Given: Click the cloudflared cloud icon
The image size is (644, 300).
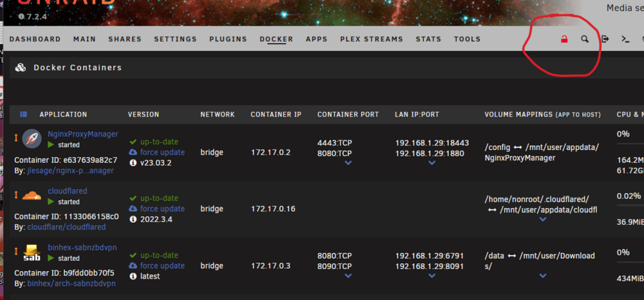Looking at the screenshot, I should click(x=32, y=195).
